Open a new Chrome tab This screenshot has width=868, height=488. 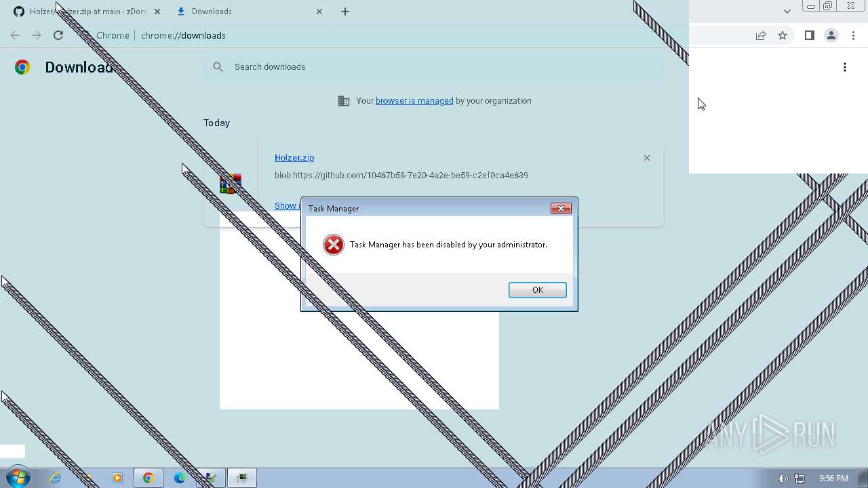[345, 12]
